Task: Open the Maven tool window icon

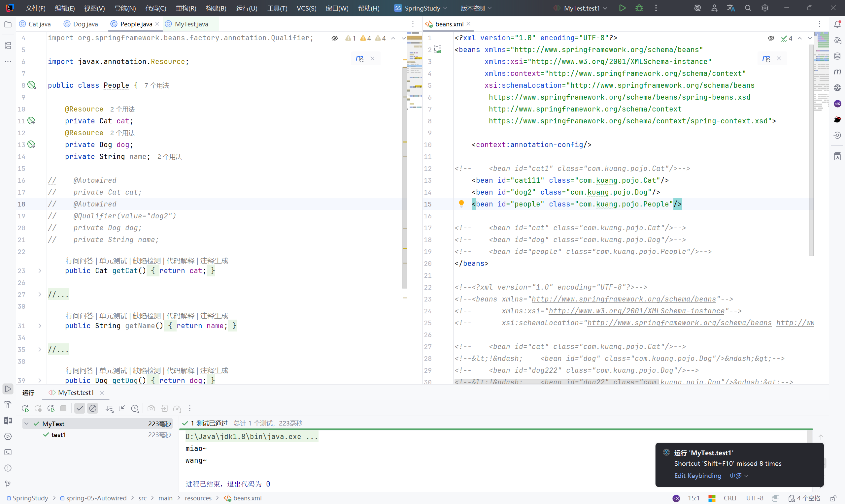Action: pos(837,72)
